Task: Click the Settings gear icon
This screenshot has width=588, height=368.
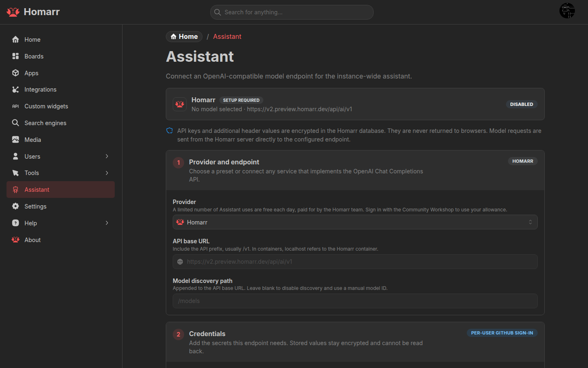Action: point(16,206)
